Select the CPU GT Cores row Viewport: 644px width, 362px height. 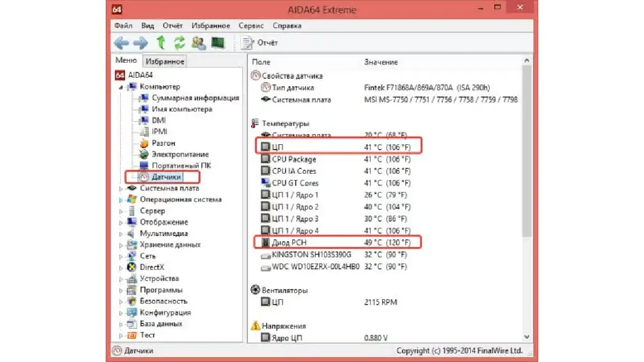385,183
